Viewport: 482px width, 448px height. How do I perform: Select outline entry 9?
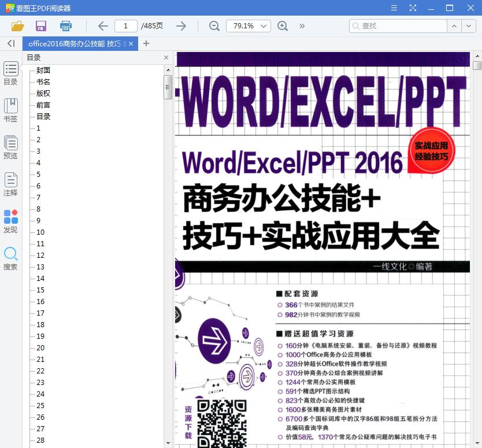[x=38, y=220]
